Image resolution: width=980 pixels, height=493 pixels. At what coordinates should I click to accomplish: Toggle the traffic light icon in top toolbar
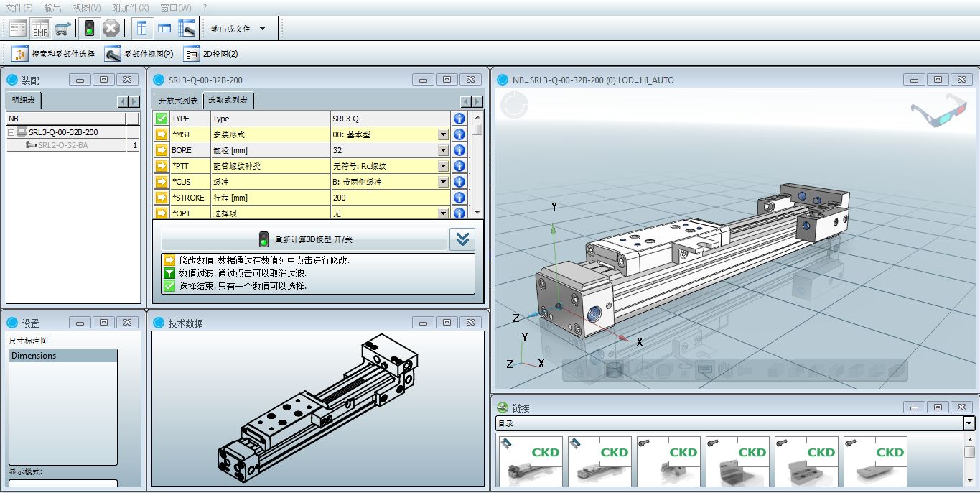pos(89,29)
